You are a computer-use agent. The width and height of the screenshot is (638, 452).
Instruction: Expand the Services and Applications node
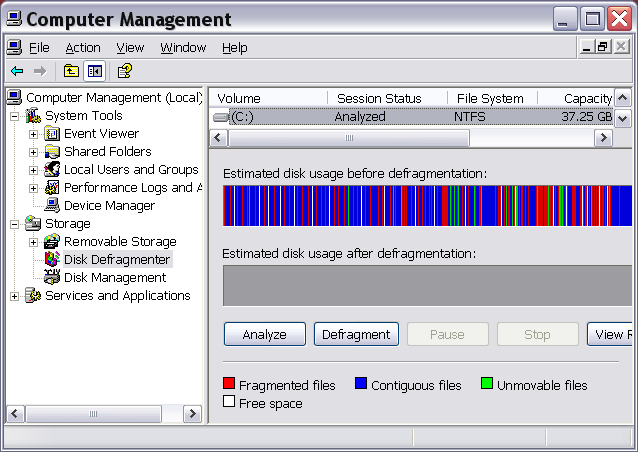tap(14, 296)
